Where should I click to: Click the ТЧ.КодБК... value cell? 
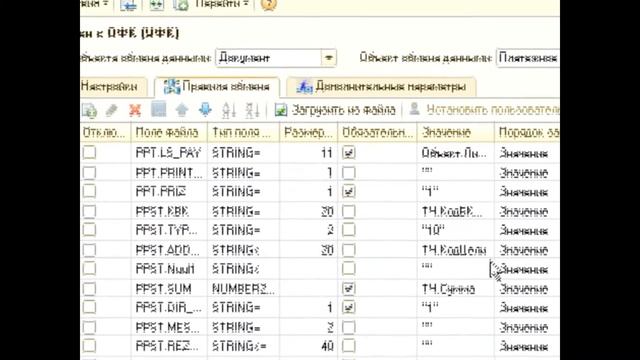point(456,211)
